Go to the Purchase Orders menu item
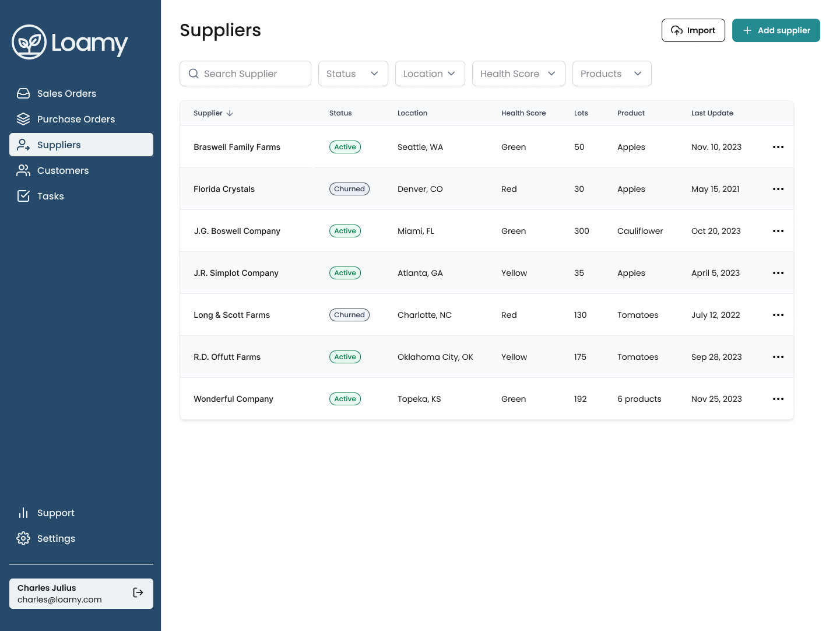This screenshot has width=840, height=631. pos(81,119)
